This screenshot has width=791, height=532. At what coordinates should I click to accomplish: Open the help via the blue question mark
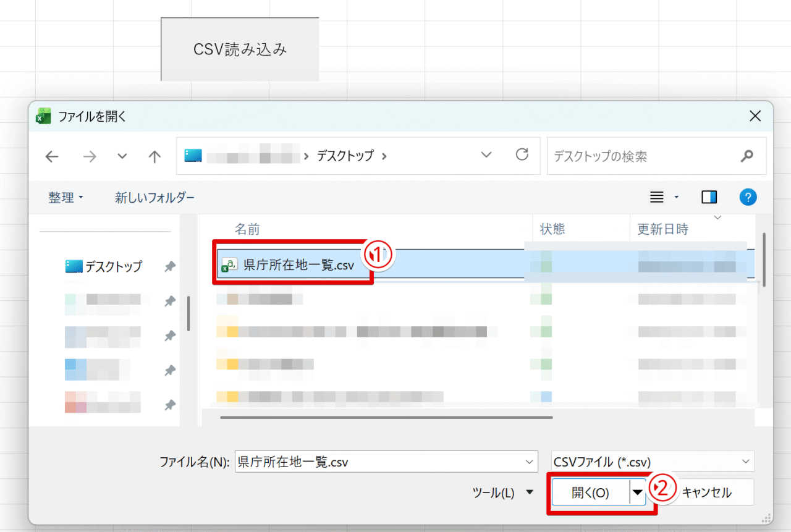coord(748,196)
